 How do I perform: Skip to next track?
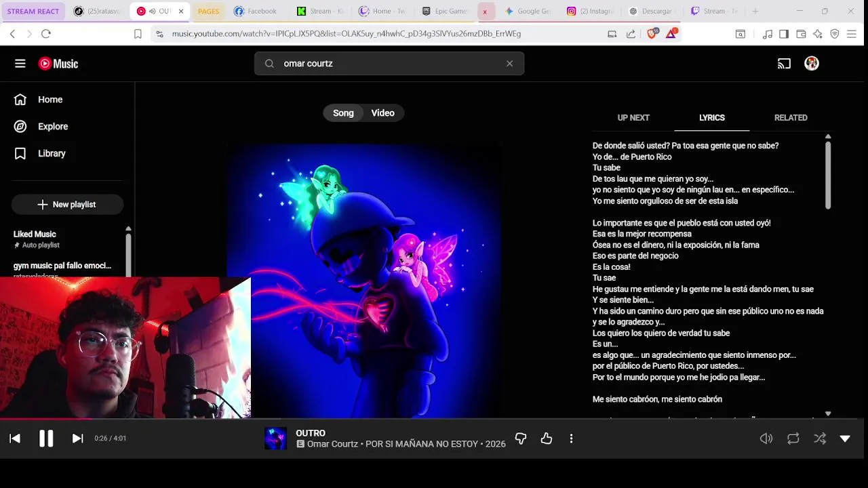(77, 439)
